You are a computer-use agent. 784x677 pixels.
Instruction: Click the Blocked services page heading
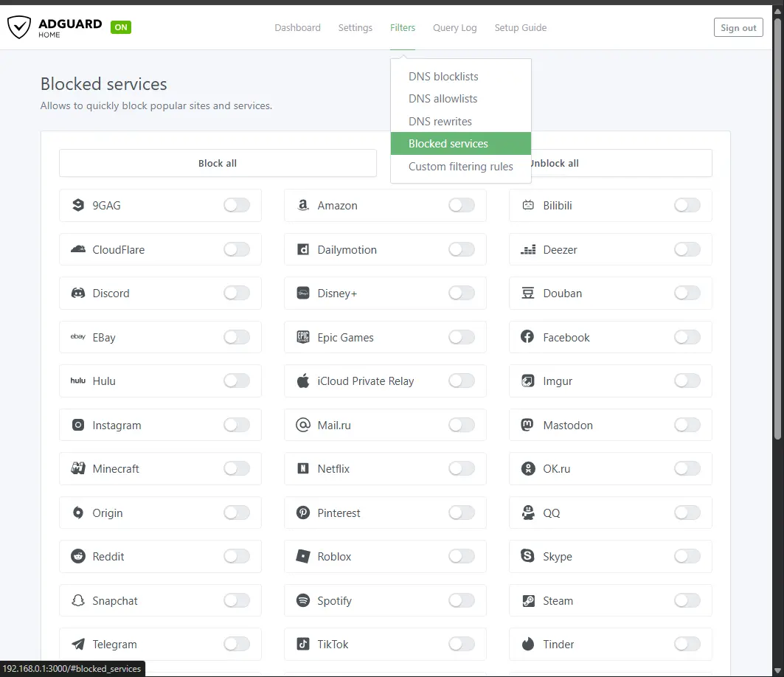[x=103, y=84]
